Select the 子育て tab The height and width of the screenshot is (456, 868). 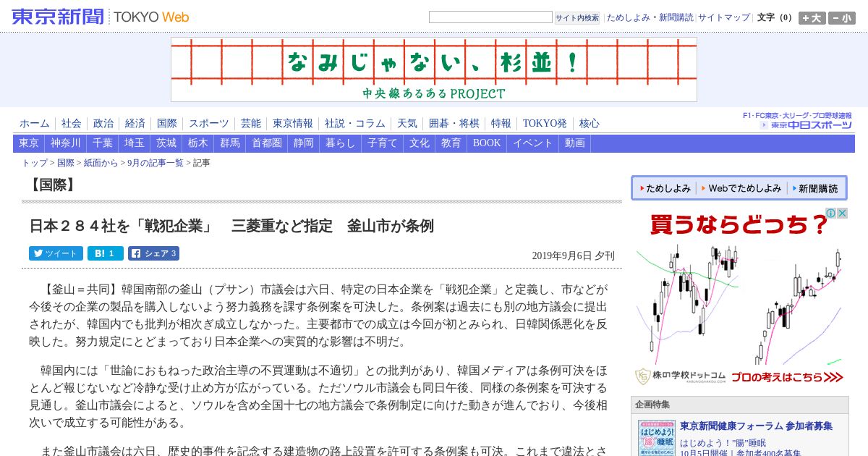[x=383, y=143]
